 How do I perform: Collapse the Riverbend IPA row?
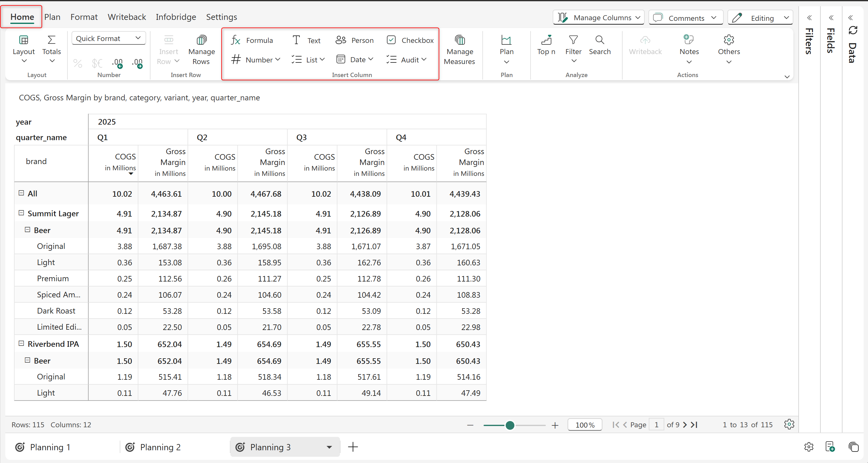[x=21, y=343]
